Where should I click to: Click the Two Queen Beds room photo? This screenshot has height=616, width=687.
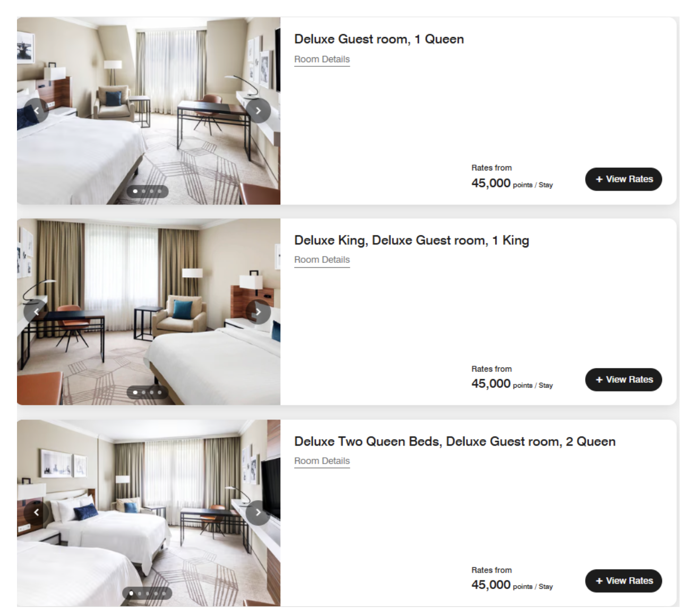(149, 513)
